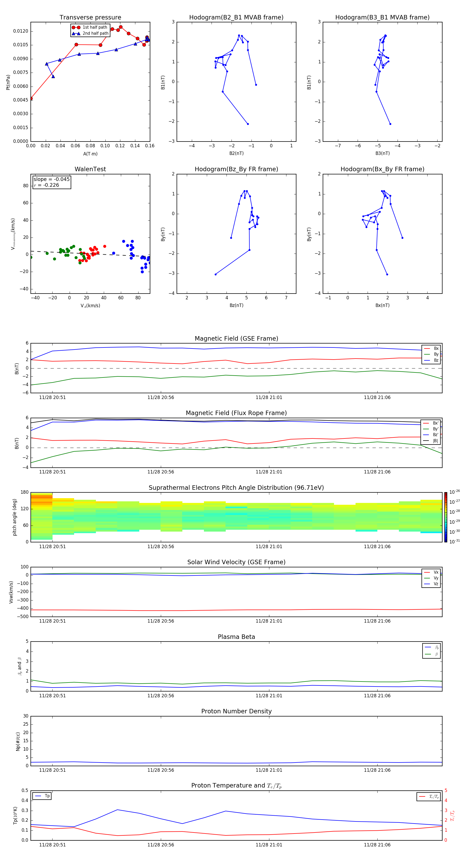The height and width of the screenshot is (868, 473).
Task: Click 'Magnetic Field (Flux Rope Frame)' title
Action: (x=236, y=413)
